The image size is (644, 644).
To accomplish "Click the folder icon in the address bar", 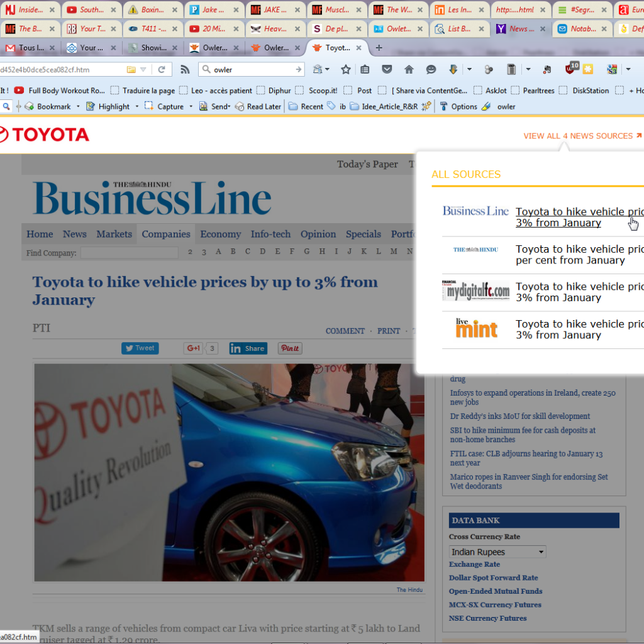I will [x=131, y=69].
